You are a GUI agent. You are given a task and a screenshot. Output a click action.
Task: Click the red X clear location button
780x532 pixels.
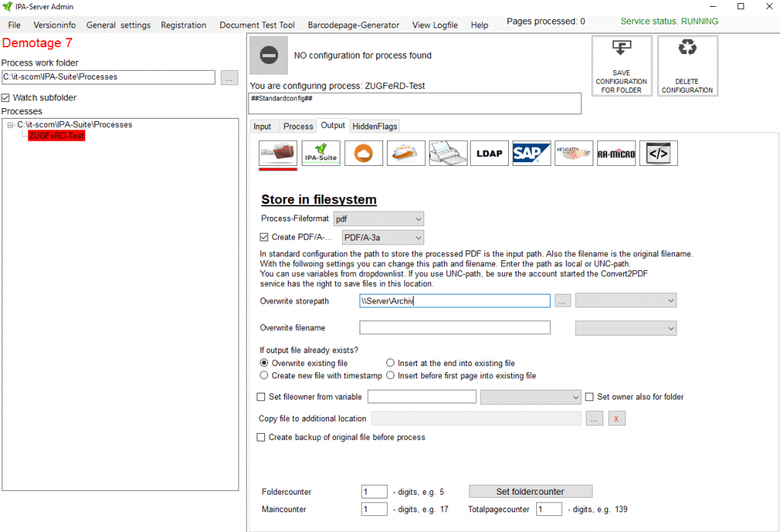(x=617, y=419)
